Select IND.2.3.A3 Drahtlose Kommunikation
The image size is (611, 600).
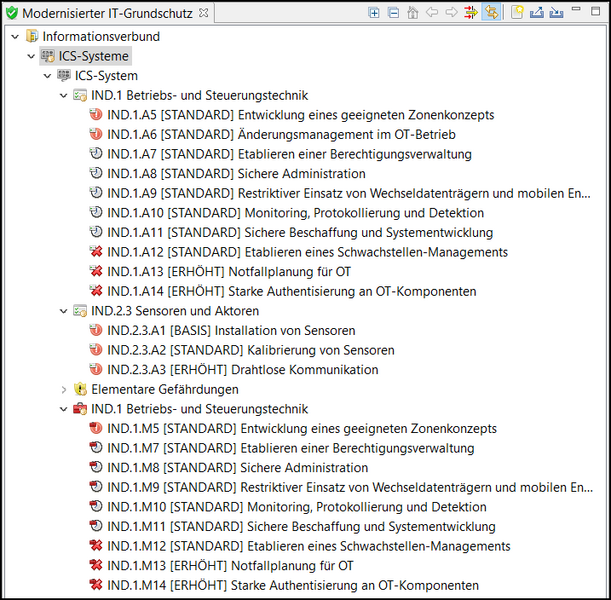point(243,370)
